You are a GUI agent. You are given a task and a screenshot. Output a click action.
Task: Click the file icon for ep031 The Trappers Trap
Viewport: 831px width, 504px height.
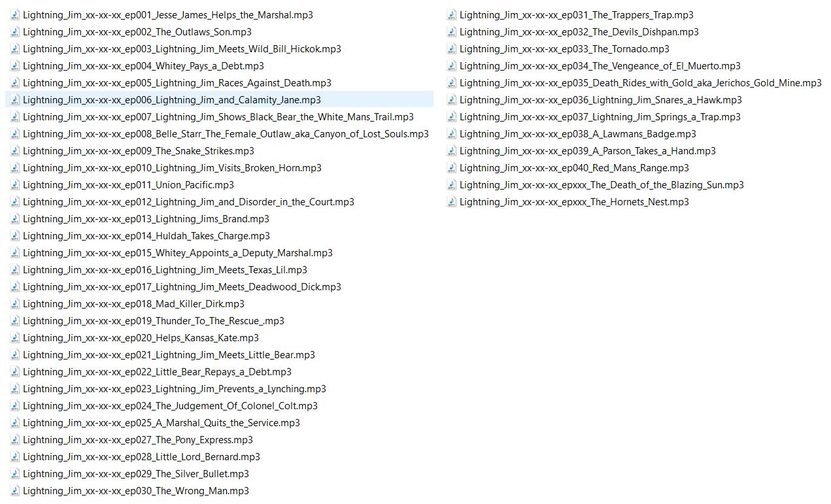[452, 15]
